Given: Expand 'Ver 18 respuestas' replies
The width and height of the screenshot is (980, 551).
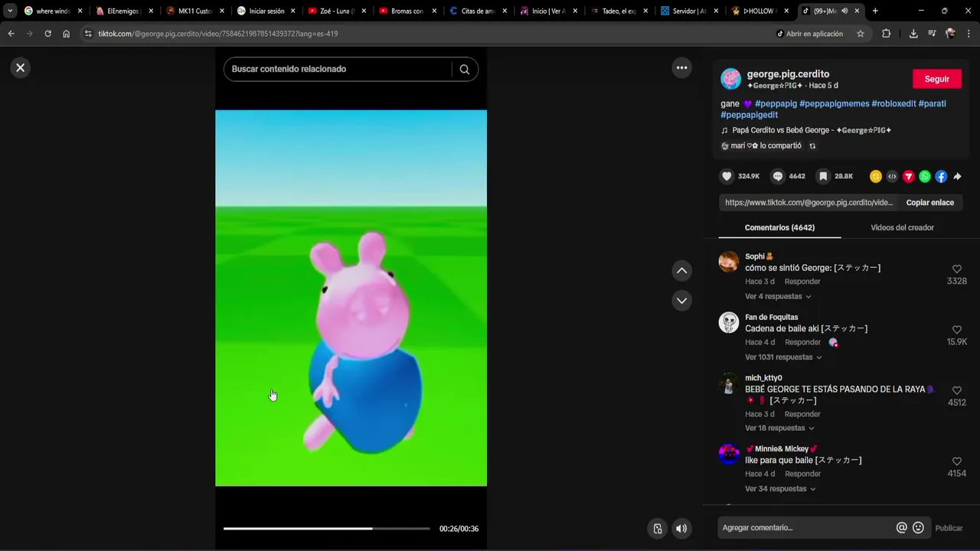Looking at the screenshot, I should (x=779, y=428).
